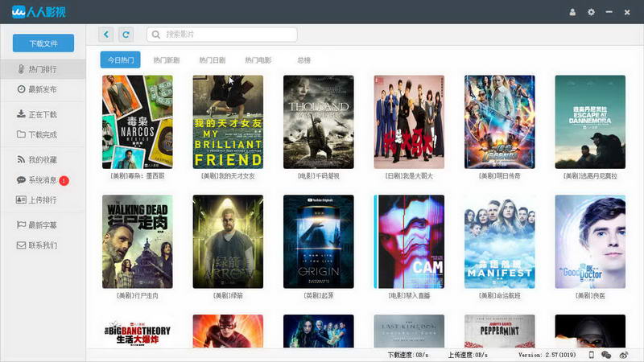The image size is (644, 362).
Task: Open The Flash red-suit poster
Action: tap(228, 331)
